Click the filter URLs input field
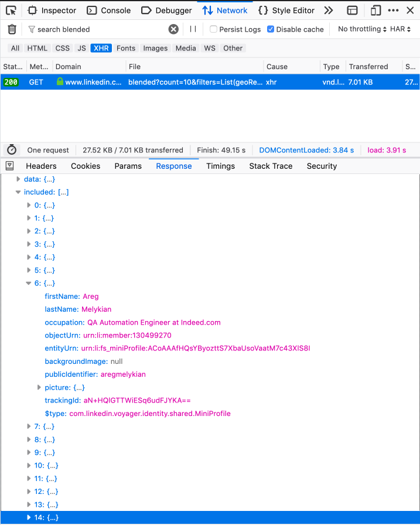This screenshot has height=525, width=420. (97, 29)
